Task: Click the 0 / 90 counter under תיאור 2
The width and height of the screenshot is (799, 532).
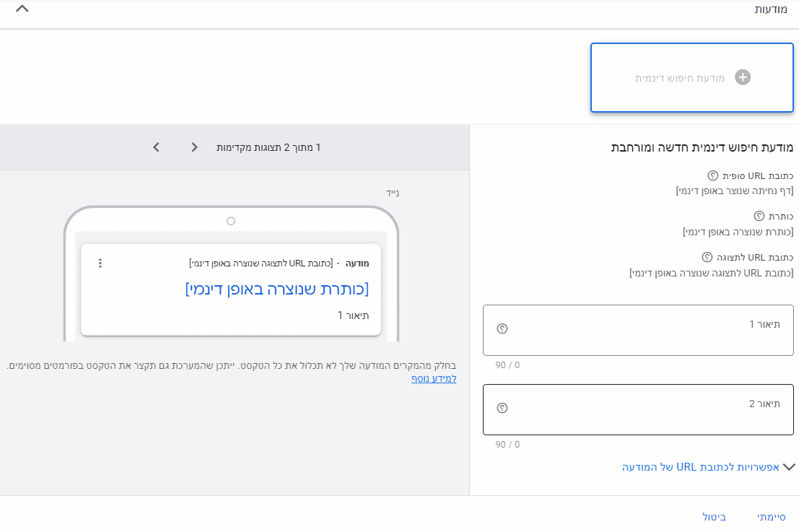Action: click(507, 445)
